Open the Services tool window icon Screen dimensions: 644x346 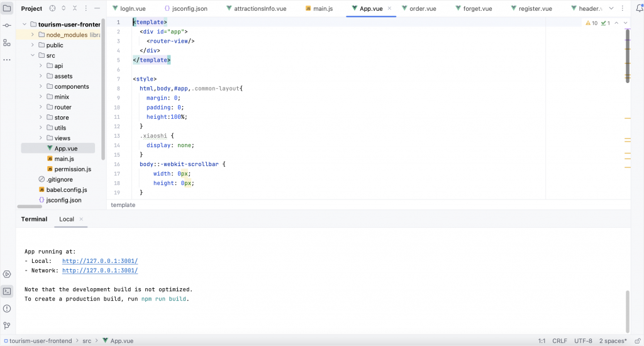pyautogui.click(x=7, y=274)
